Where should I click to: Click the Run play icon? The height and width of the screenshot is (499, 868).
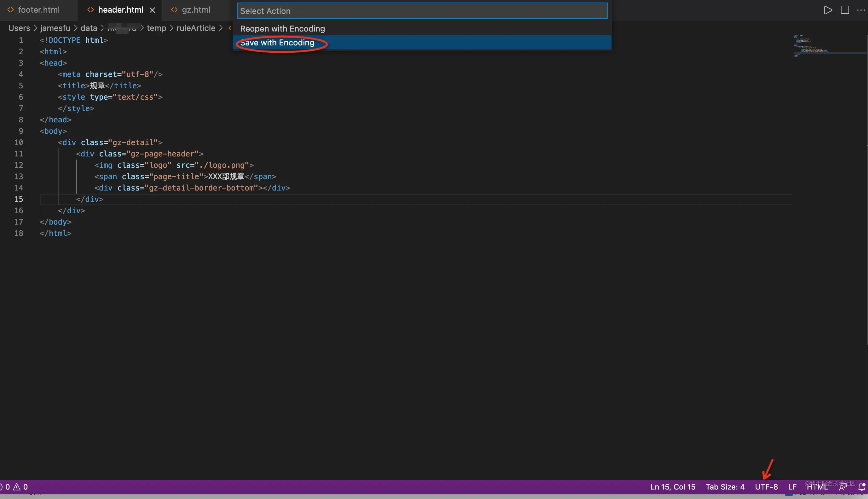pos(828,10)
